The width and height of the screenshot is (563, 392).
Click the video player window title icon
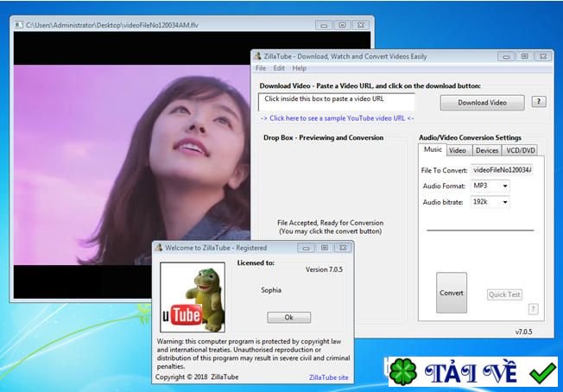pos(19,25)
